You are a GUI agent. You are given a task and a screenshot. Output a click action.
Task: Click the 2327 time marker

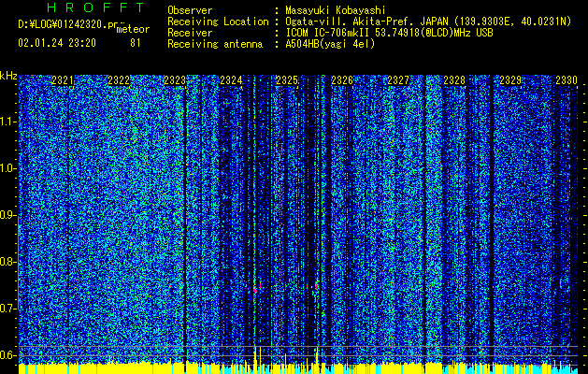pos(398,80)
